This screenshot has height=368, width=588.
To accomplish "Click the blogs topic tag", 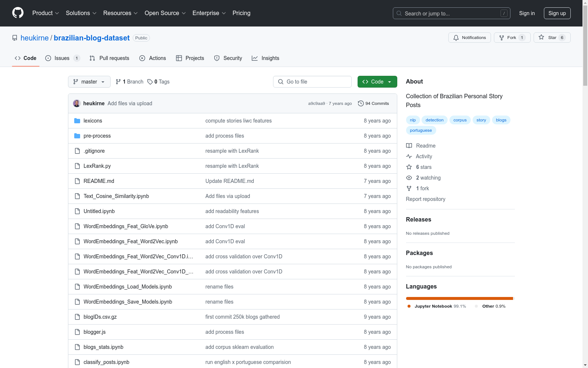I will point(501,120).
